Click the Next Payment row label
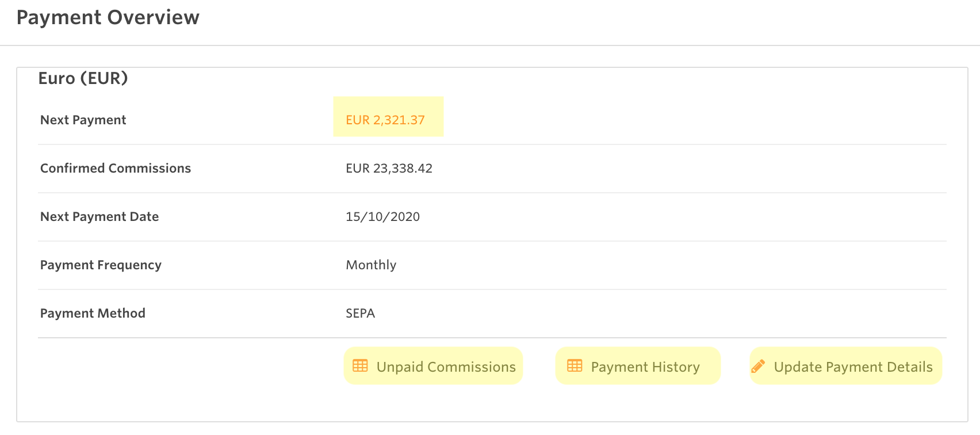The height and width of the screenshot is (435, 980). [83, 120]
